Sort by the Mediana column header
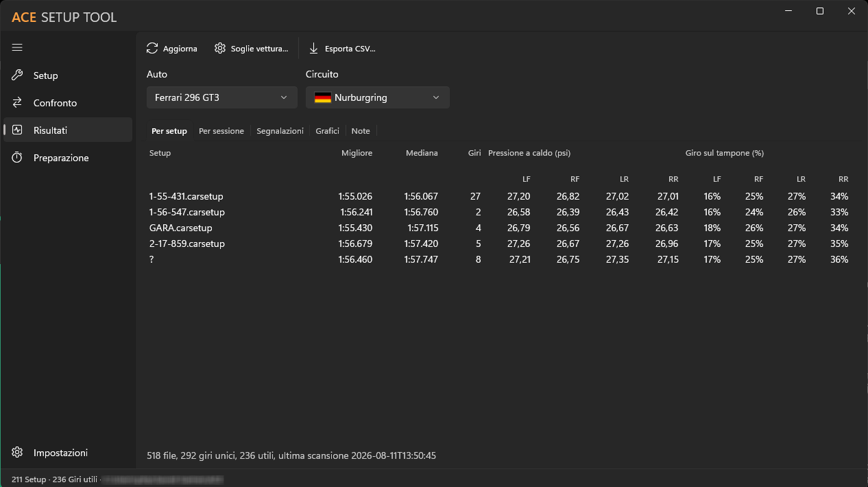868x487 pixels. 422,153
